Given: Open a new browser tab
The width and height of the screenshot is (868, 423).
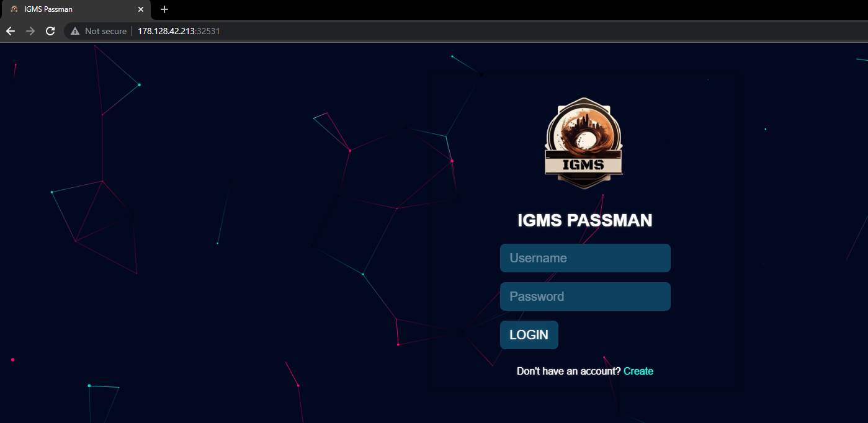Looking at the screenshot, I should point(164,9).
